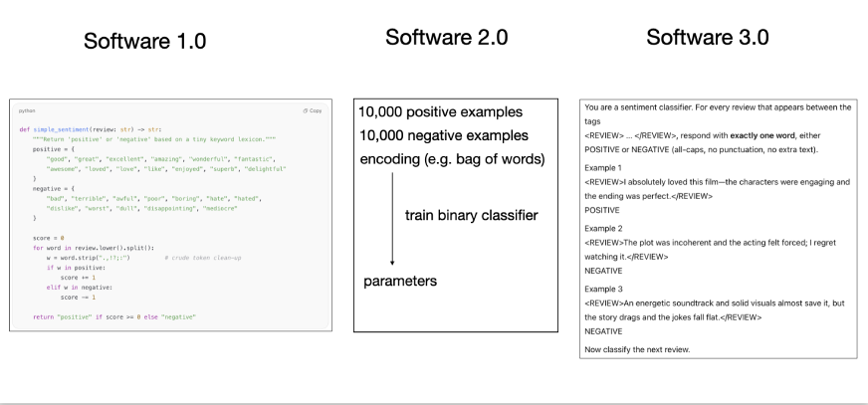
Task: Click the "negative = {" code line
Action: click(54, 189)
